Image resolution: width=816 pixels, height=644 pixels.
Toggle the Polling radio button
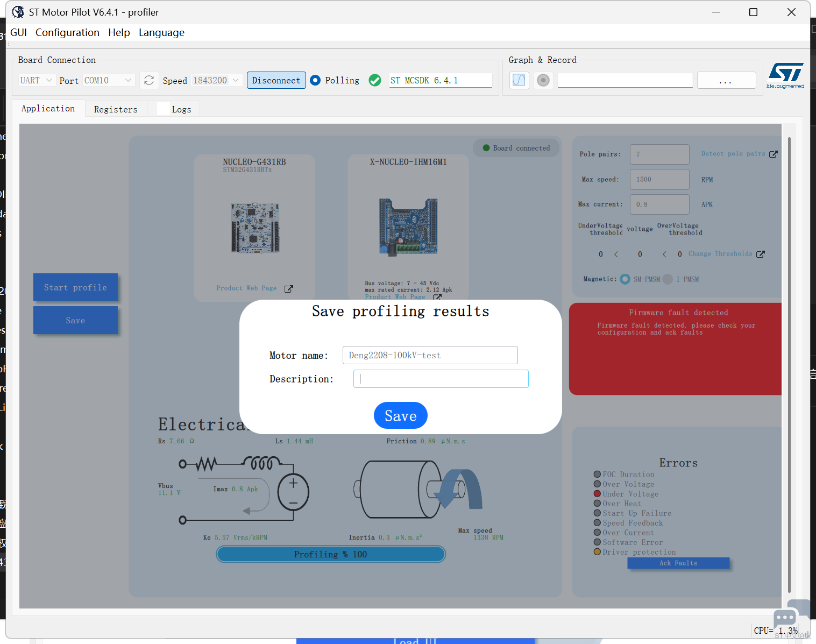(316, 80)
